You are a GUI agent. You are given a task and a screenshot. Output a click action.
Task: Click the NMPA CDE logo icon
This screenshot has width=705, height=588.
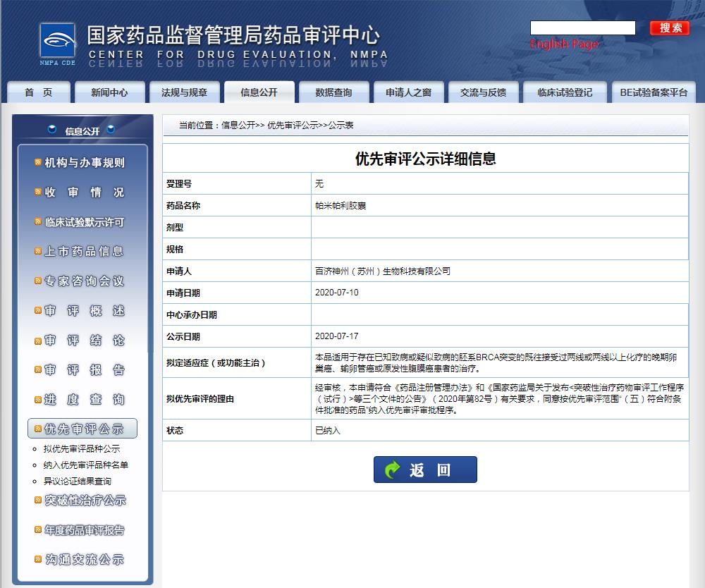57,43
